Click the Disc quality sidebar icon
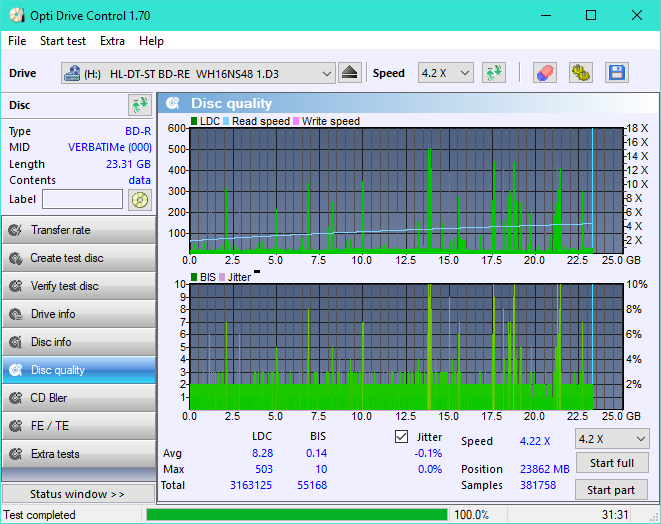 coord(16,370)
